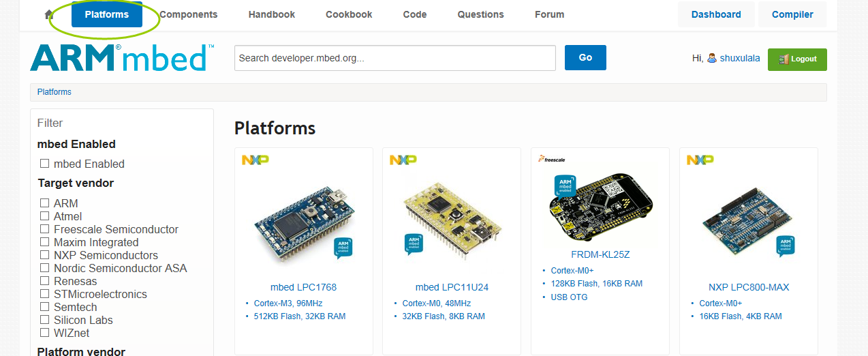Open the FRDM-KL25Z board image
This screenshot has width=868, height=356.
(x=600, y=208)
